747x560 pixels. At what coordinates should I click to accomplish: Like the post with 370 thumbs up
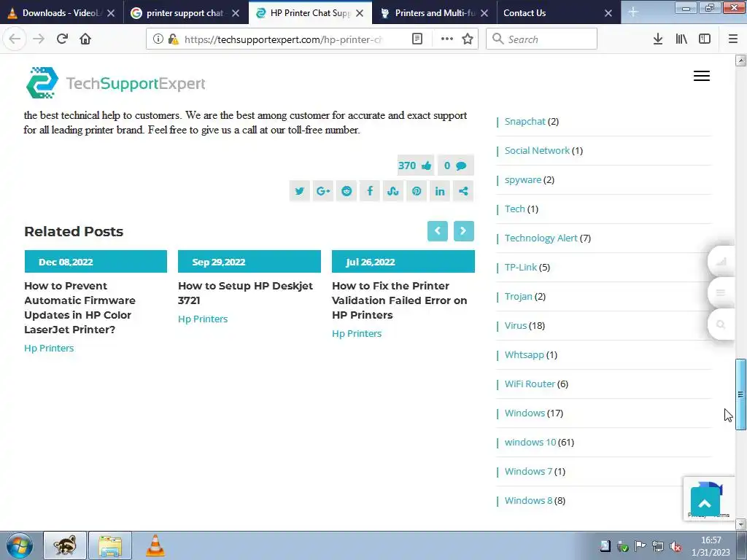click(x=415, y=166)
